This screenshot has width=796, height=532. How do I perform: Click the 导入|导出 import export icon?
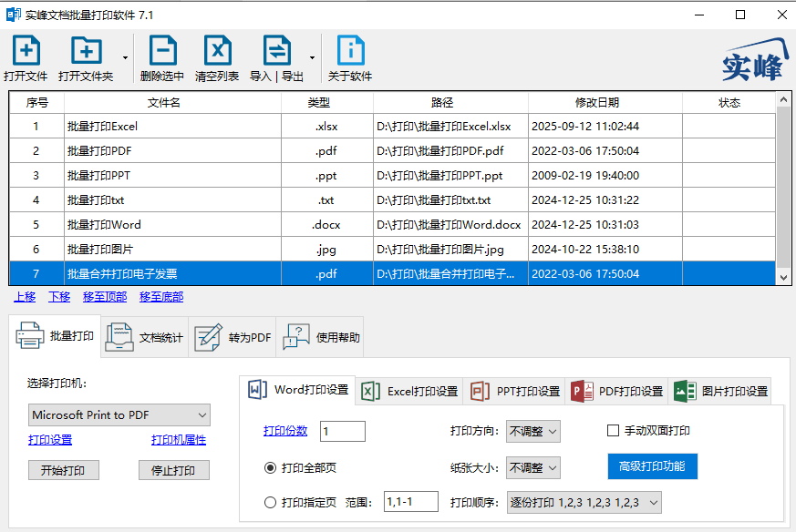point(276,50)
